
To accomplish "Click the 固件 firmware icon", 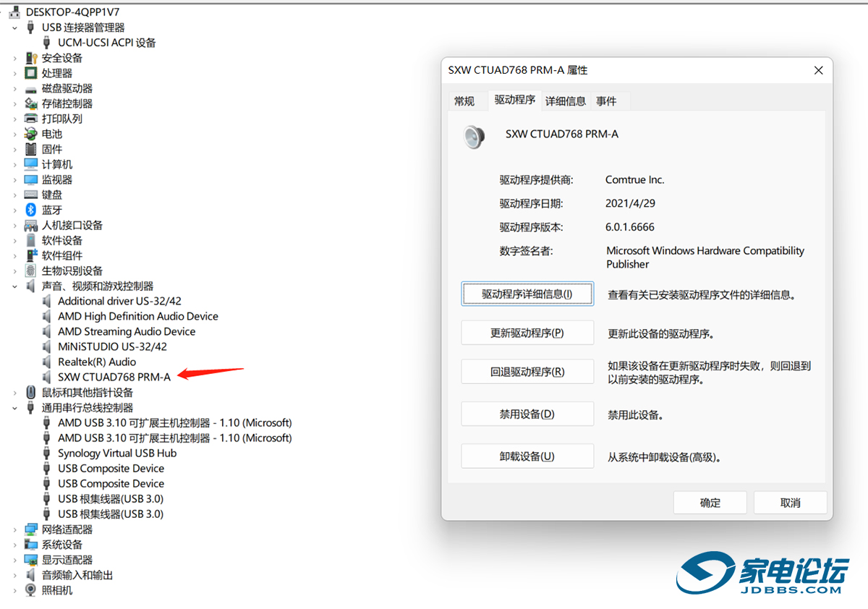I will 30,149.
